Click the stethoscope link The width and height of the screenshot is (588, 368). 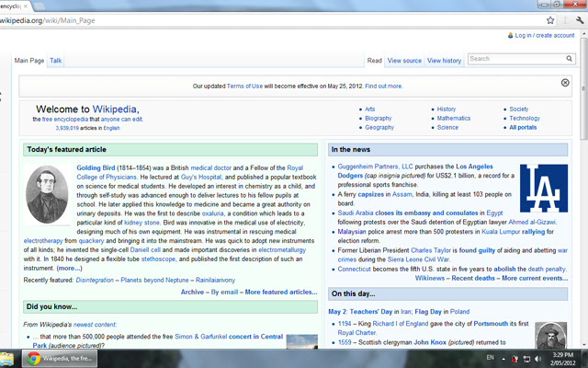[x=158, y=259]
